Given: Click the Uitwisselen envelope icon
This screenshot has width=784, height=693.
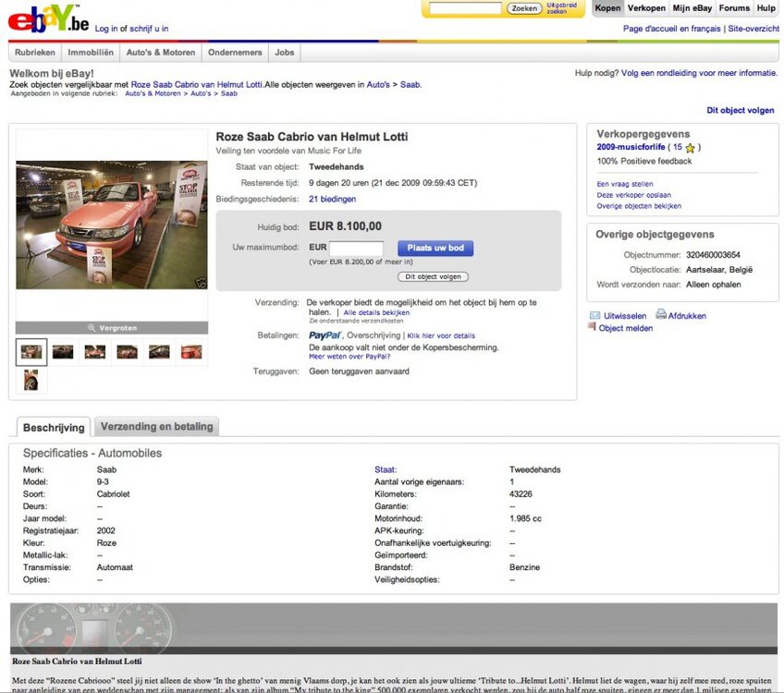Looking at the screenshot, I should click(595, 315).
